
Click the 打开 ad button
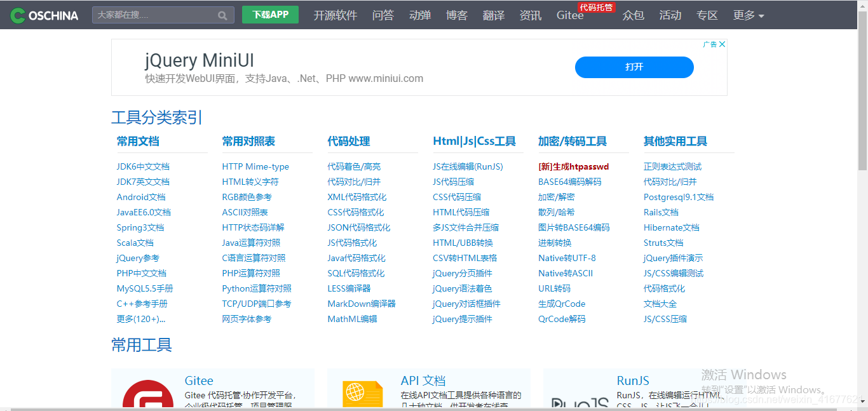[634, 67]
